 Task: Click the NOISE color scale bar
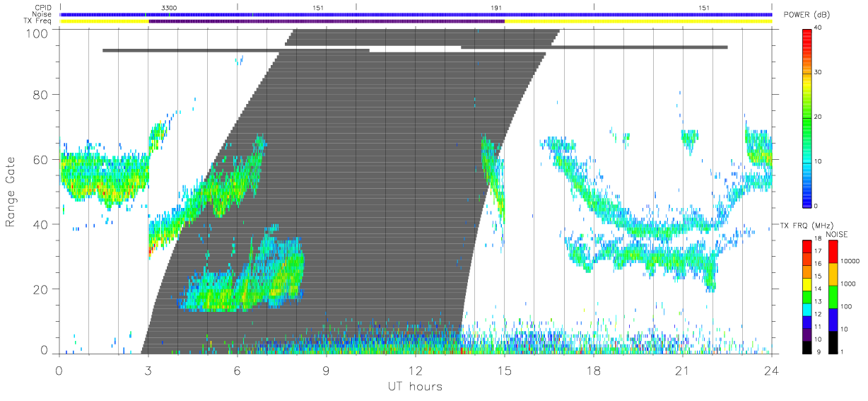(833, 296)
